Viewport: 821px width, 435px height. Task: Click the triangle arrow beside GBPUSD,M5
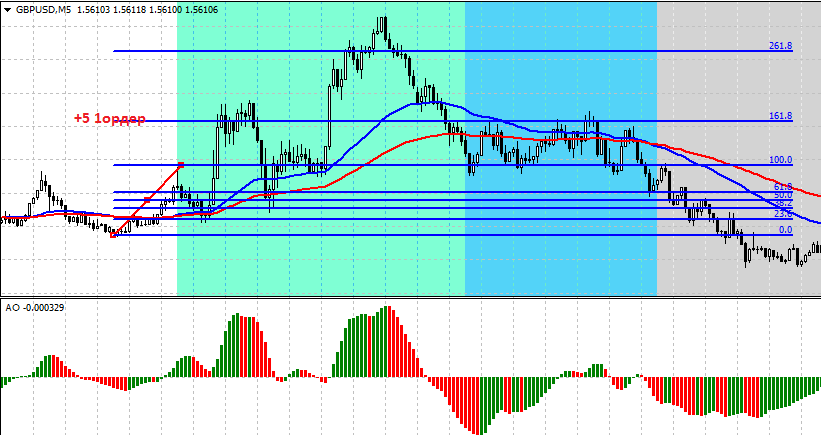pyautogui.click(x=7, y=10)
